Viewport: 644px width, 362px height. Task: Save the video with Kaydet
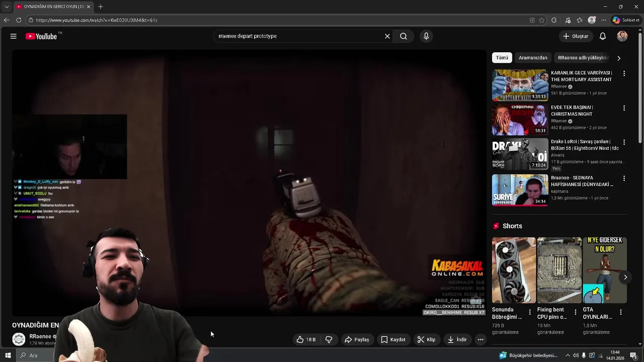coord(393,339)
